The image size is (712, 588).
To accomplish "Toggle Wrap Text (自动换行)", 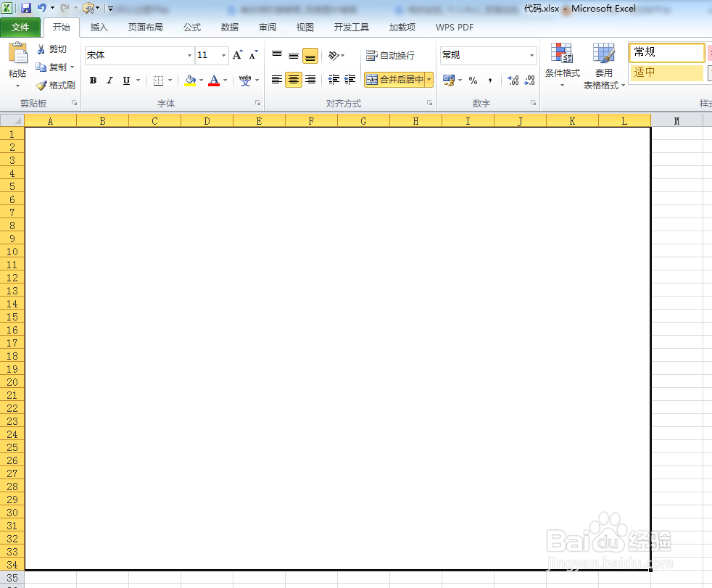I will (x=391, y=55).
